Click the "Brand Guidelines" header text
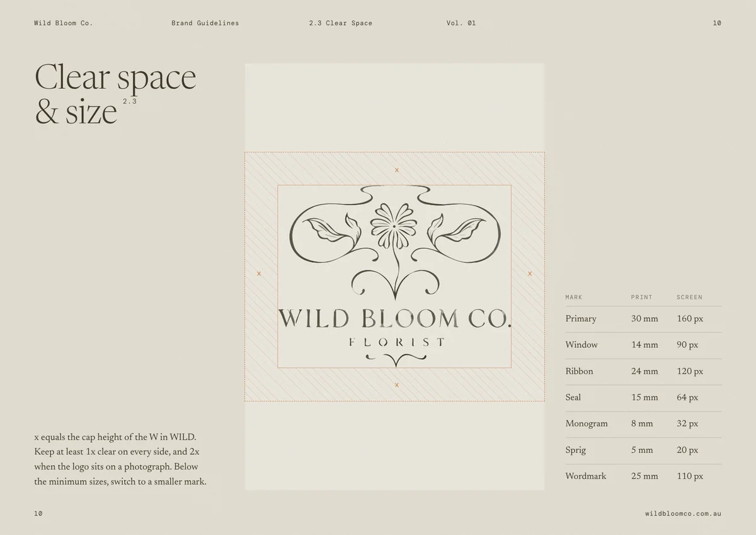The image size is (756, 535). click(x=205, y=23)
